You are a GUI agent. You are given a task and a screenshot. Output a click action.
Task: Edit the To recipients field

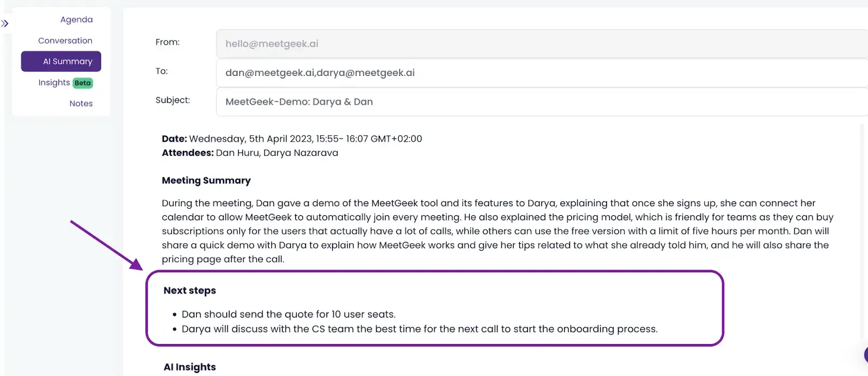click(x=542, y=73)
